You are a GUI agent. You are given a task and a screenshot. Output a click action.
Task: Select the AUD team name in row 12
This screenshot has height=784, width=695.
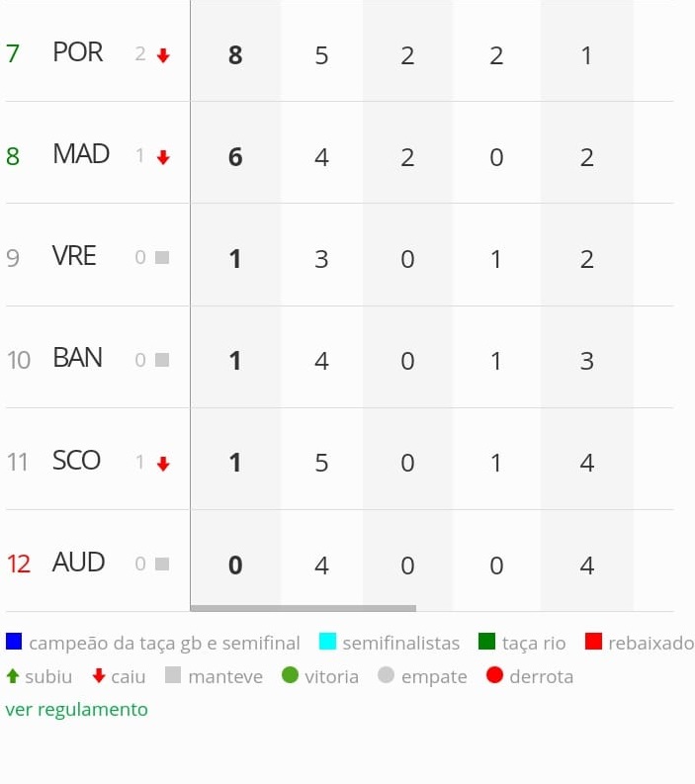coord(78,562)
